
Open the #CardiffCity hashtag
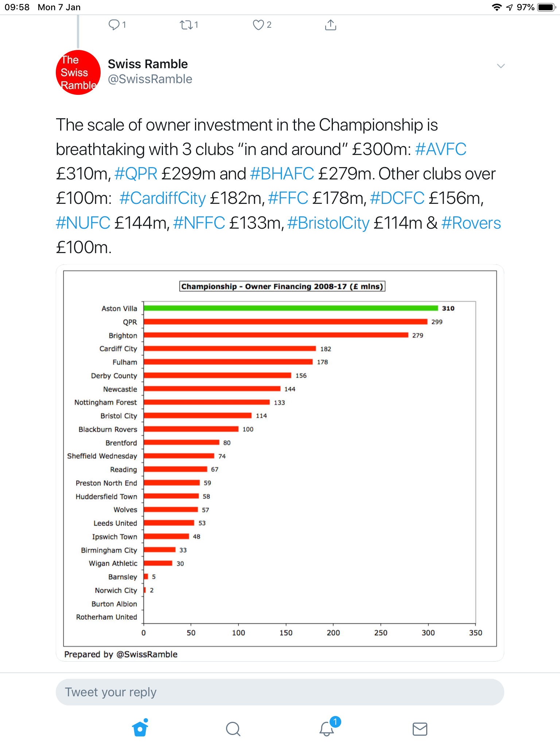(163, 198)
